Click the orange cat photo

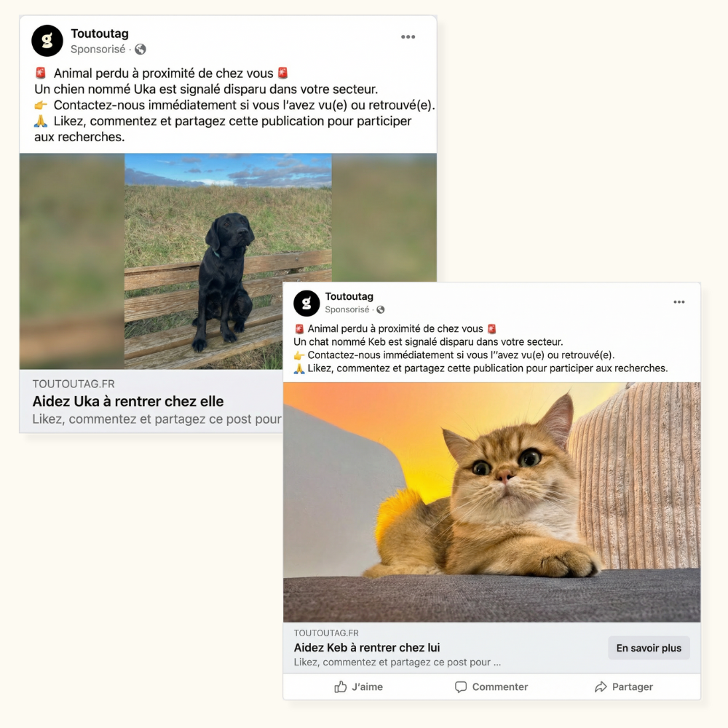(x=491, y=502)
